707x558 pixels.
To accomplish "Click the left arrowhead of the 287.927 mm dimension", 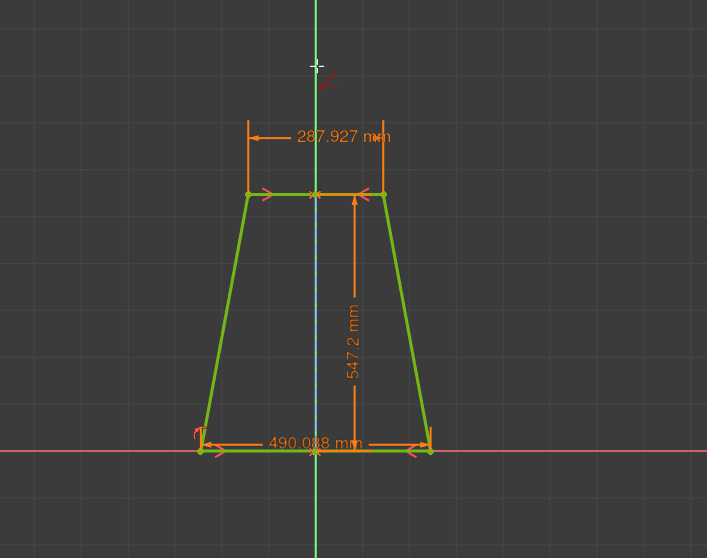I will [x=254, y=138].
